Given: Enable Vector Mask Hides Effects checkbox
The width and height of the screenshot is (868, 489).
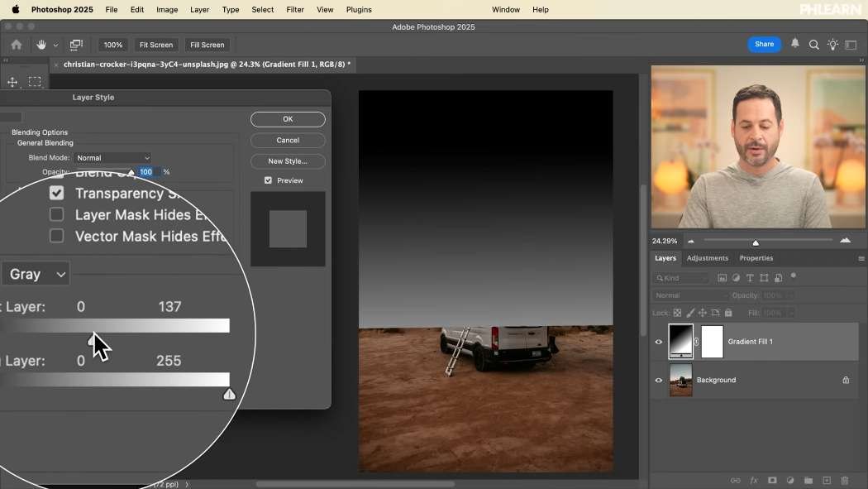Looking at the screenshot, I should coord(56,236).
